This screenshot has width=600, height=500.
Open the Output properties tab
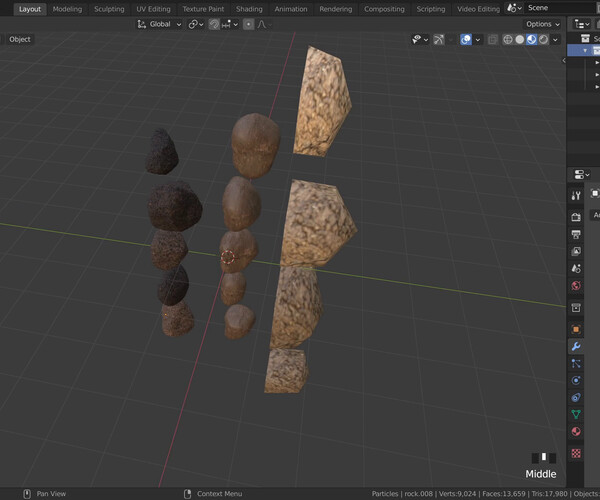point(576,234)
